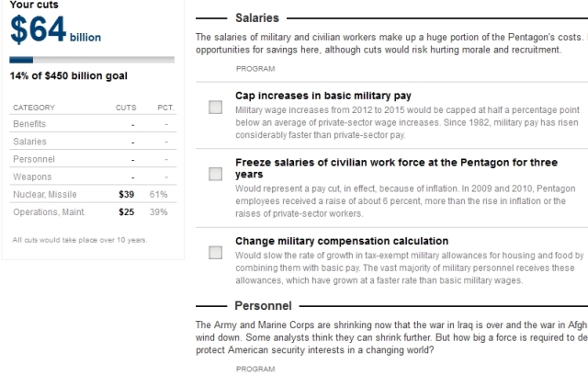Screen dimensions: 588x376
Task: Click the Salaries section heading
Action: pyautogui.click(x=257, y=17)
